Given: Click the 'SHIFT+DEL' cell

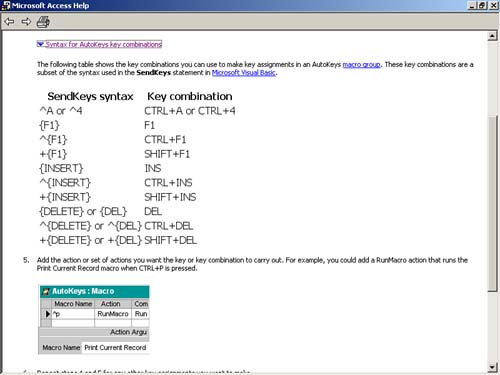Looking at the screenshot, I should [171, 240].
